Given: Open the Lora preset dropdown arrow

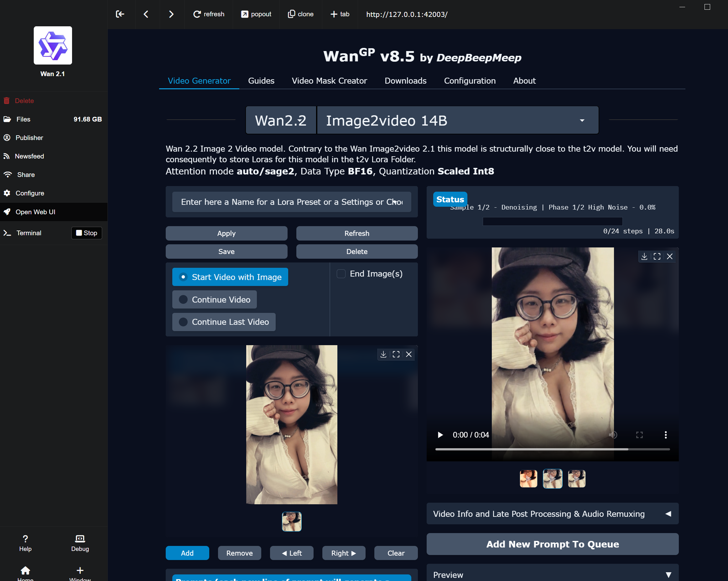Looking at the screenshot, I should (x=395, y=201).
